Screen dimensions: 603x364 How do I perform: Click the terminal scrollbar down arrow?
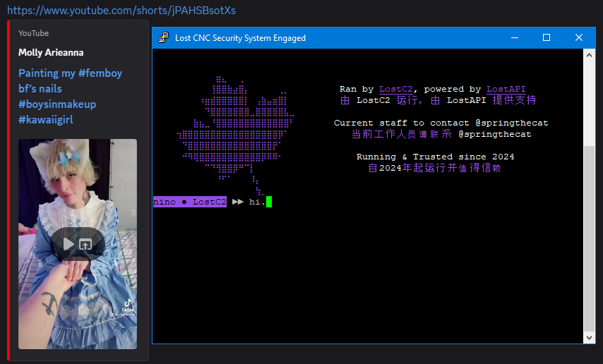coord(589,337)
